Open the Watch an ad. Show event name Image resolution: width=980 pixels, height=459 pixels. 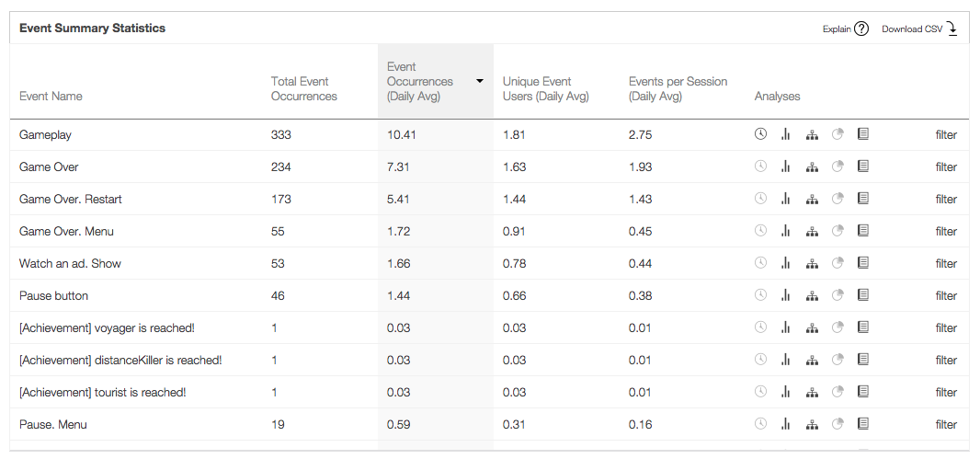tap(70, 263)
